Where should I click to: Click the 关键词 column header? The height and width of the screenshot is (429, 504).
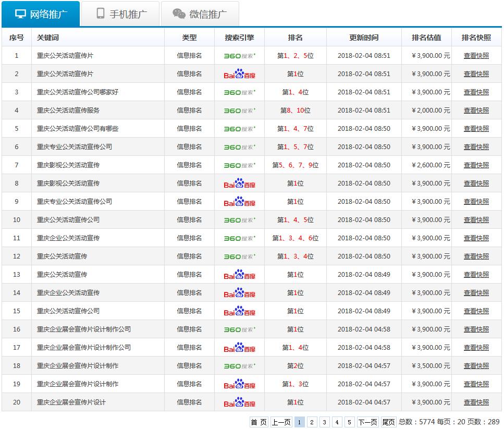click(x=48, y=38)
